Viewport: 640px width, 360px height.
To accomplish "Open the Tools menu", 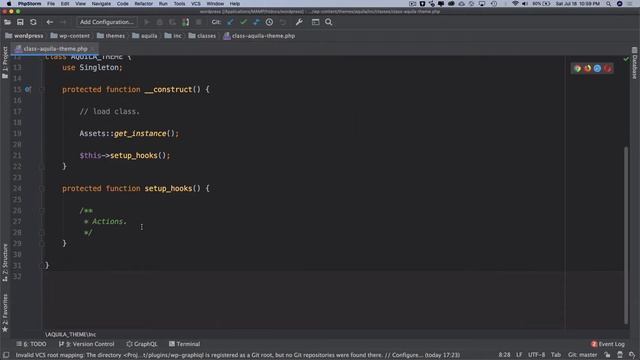I will pos(179,4).
